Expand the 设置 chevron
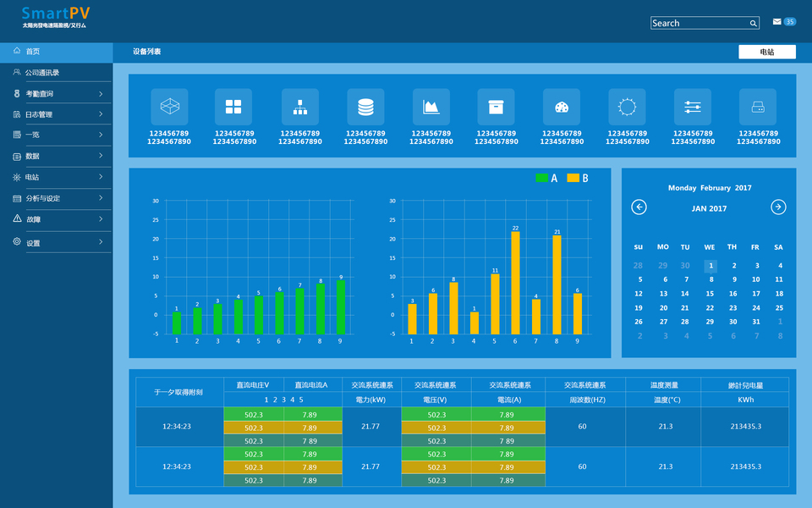The height and width of the screenshot is (508, 812). [101, 242]
